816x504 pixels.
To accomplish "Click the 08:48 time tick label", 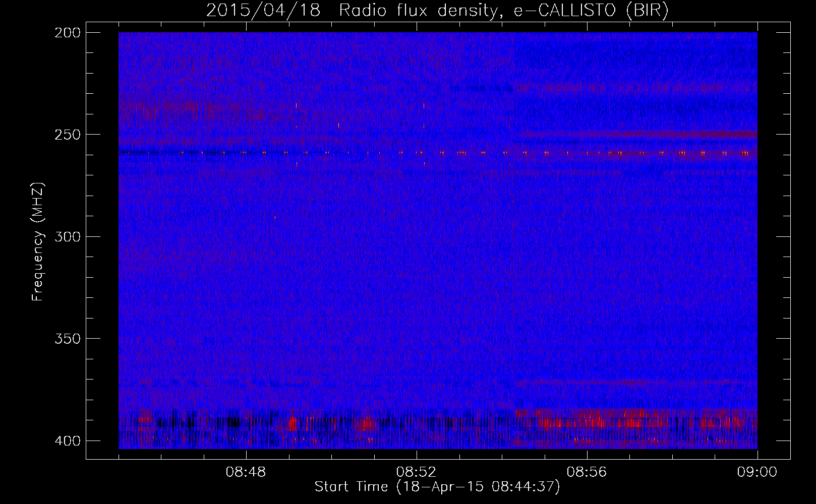I will click(246, 472).
